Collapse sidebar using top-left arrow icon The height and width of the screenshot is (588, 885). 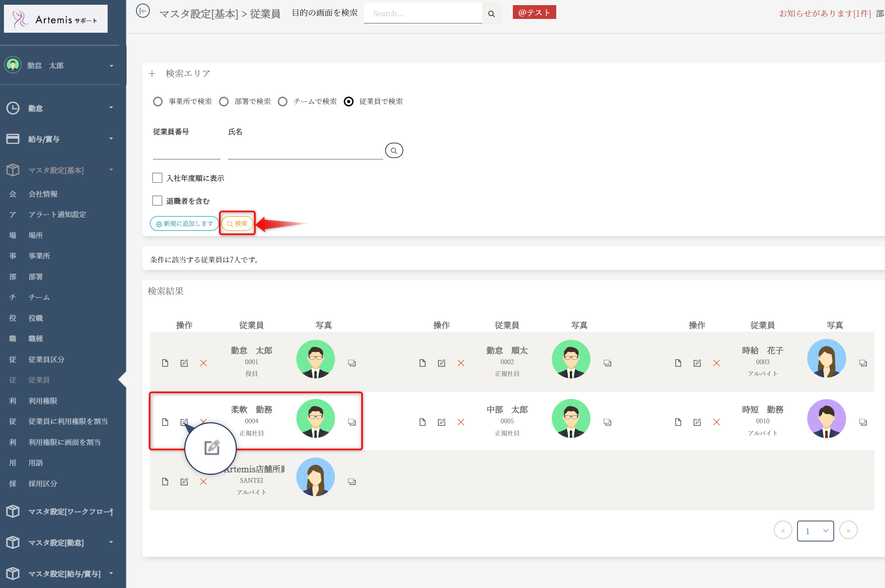143,11
